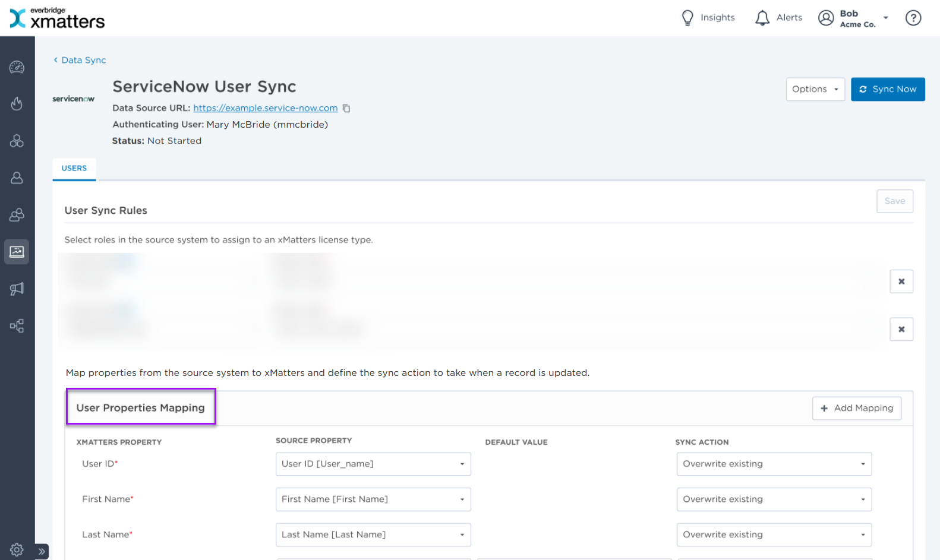The height and width of the screenshot is (560, 940).
Task: Select the single user icon in sidebar
Action: (17, 178)
